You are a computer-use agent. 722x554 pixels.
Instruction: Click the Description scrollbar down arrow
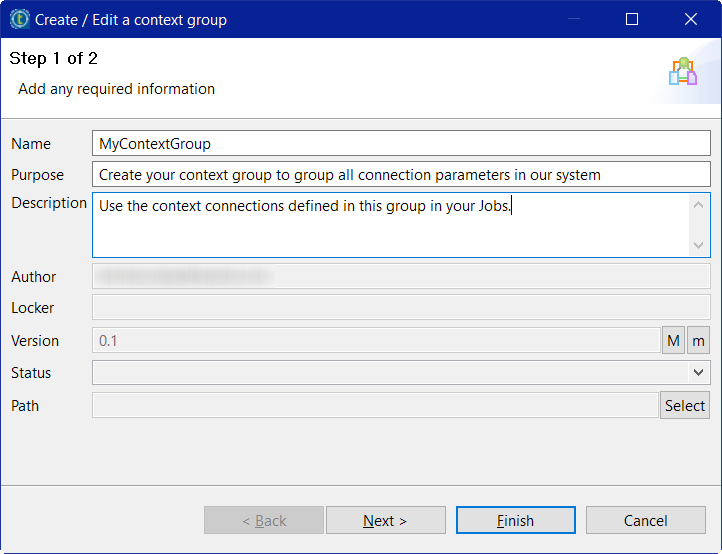click(698, 245)
